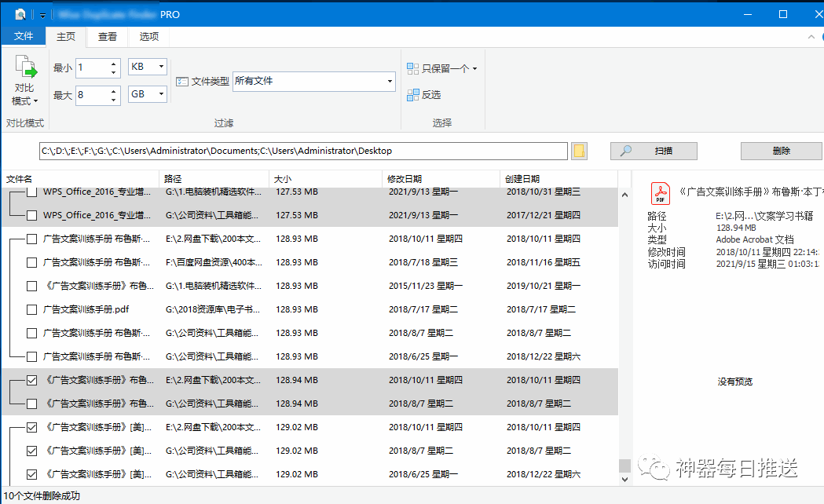Click the 最大 size input field

click(x=93, y=95)
